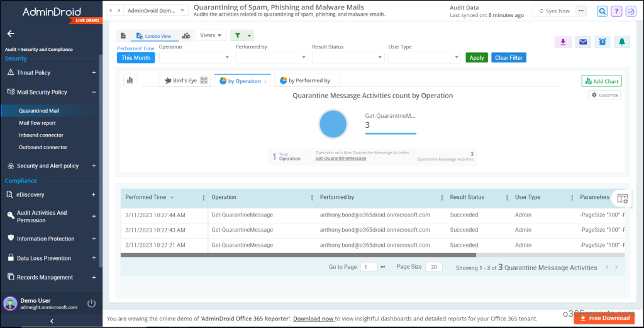
Task: Click the Go to Page enter arrow icon
Action: point(383,267)
